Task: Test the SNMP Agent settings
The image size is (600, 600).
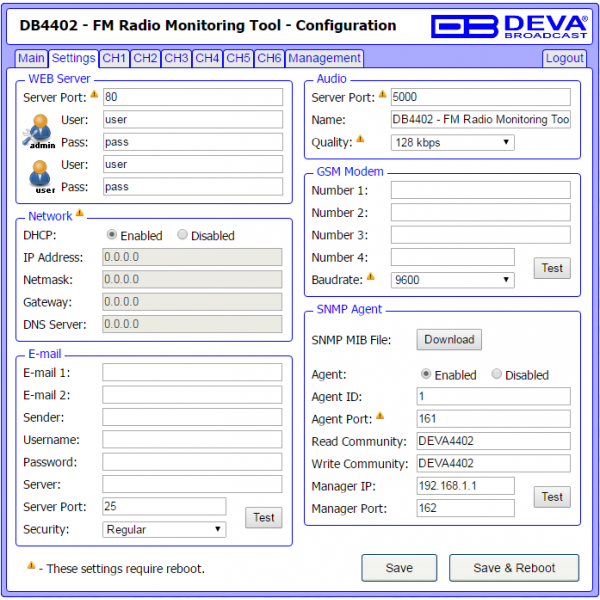Action: point(552,497)
